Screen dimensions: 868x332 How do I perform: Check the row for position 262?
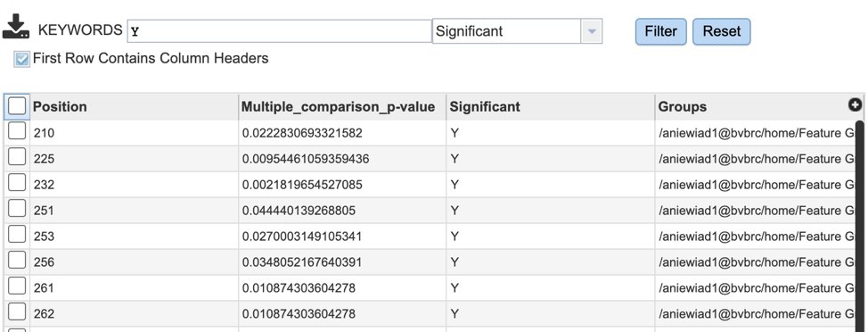[x=17, y=312]
